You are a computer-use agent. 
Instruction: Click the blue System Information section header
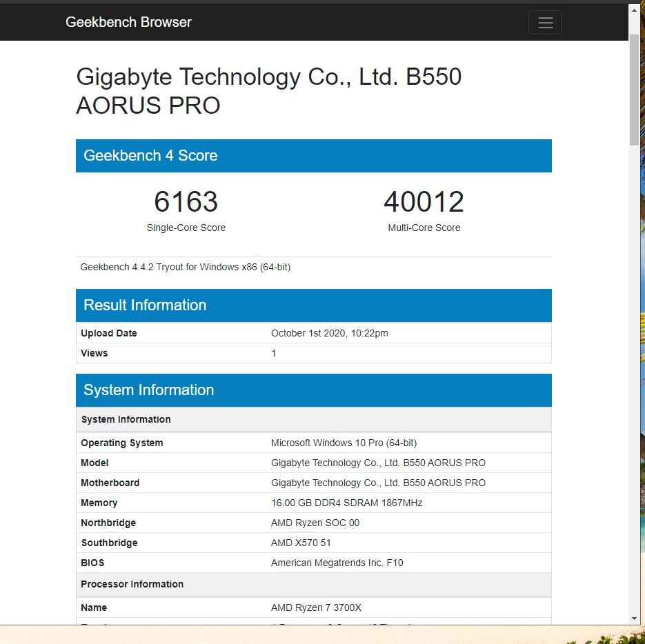314,390
